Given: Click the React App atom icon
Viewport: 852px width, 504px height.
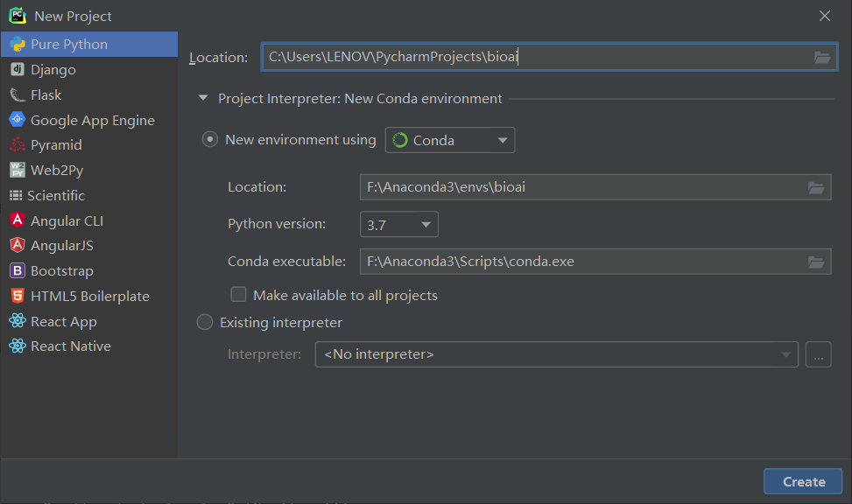Looking at the screenshot, I should pos(18,320).
